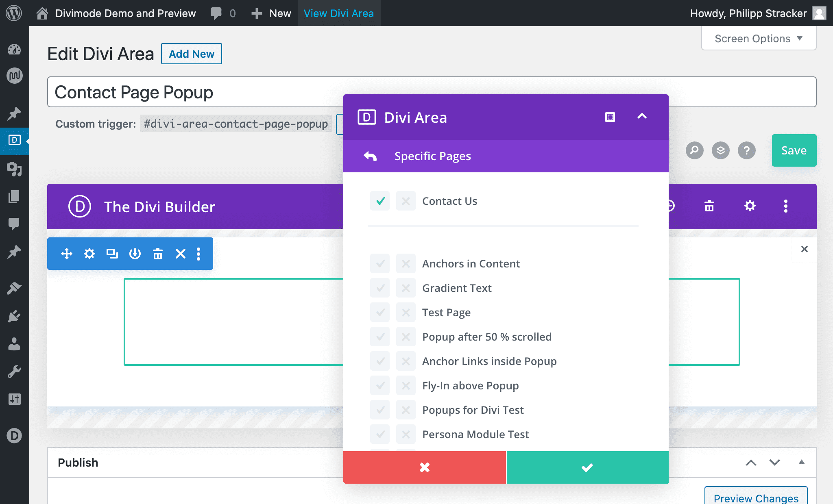Collapse the Divi Area panel chevron
Image resolution: width=833 pixels, height=504 pixels.
point(642,117)
